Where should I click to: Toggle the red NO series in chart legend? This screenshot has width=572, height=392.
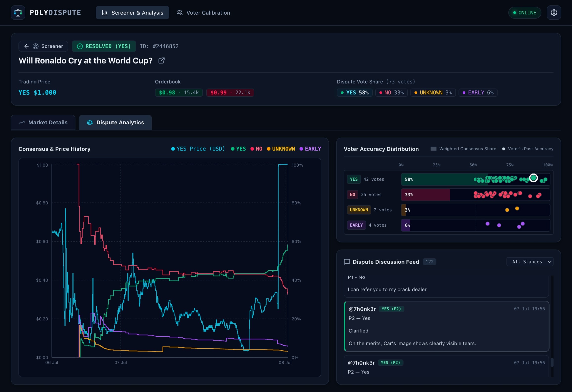coord(256,149)
